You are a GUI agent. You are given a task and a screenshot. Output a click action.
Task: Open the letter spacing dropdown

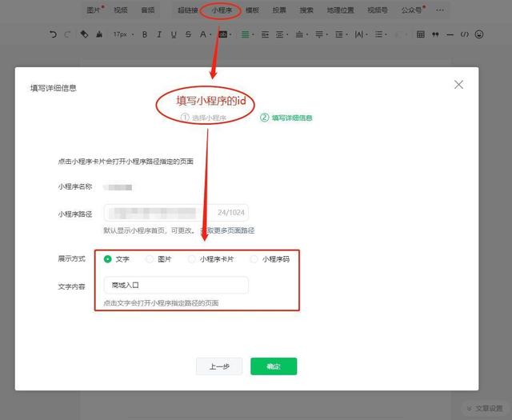[361, 34]
